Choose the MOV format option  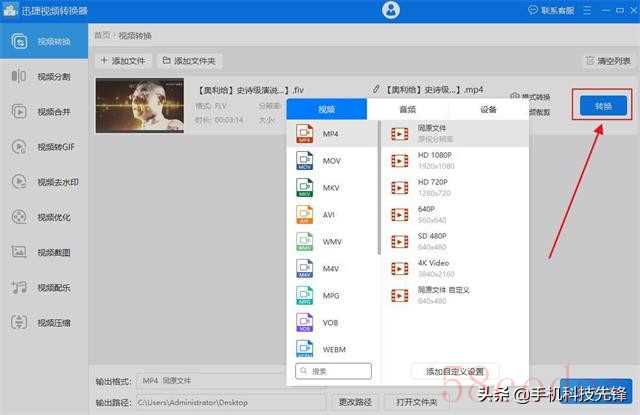click(330, 160)
